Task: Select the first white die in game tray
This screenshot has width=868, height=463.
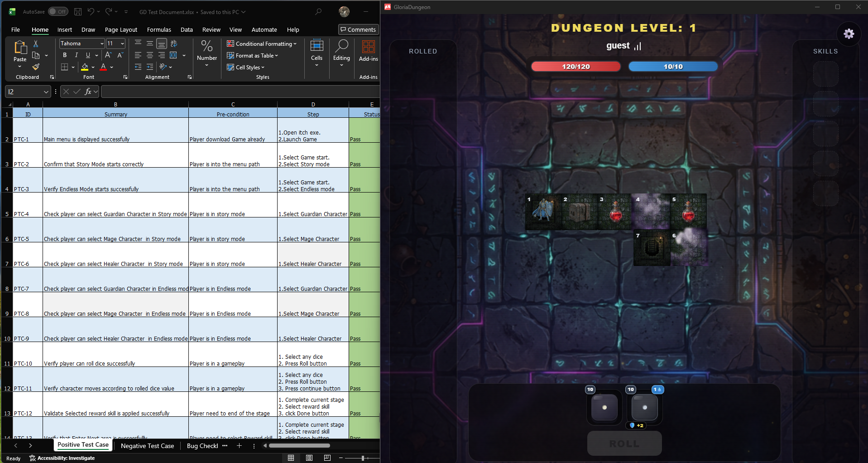Action: pos(604,407)
